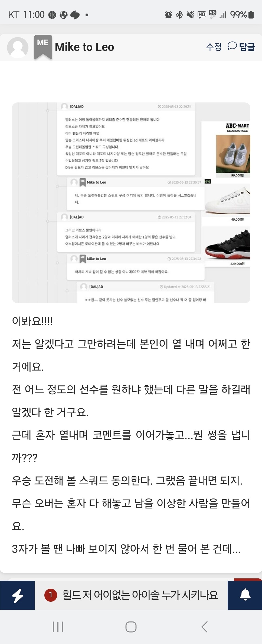Tap the lightning bolt icon
262x644 pixels.
coord(17,595)
